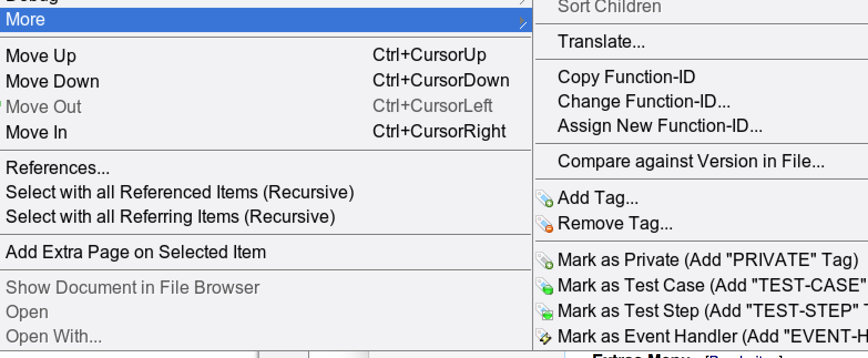Click the Mark as Test Case icon

(x=545, y=286)
